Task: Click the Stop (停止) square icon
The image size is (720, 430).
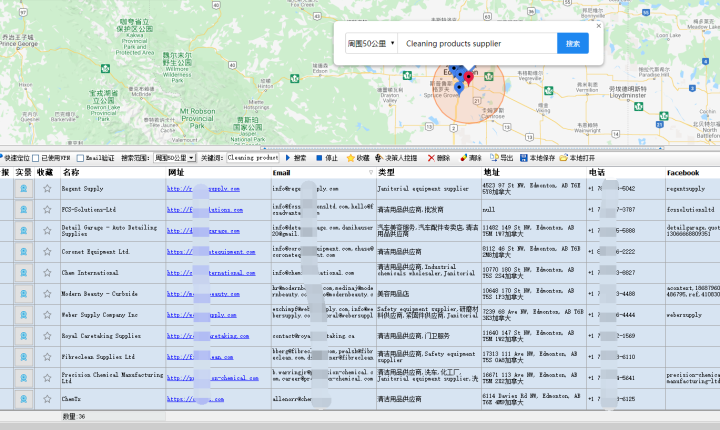Action: tap(319, 158)
